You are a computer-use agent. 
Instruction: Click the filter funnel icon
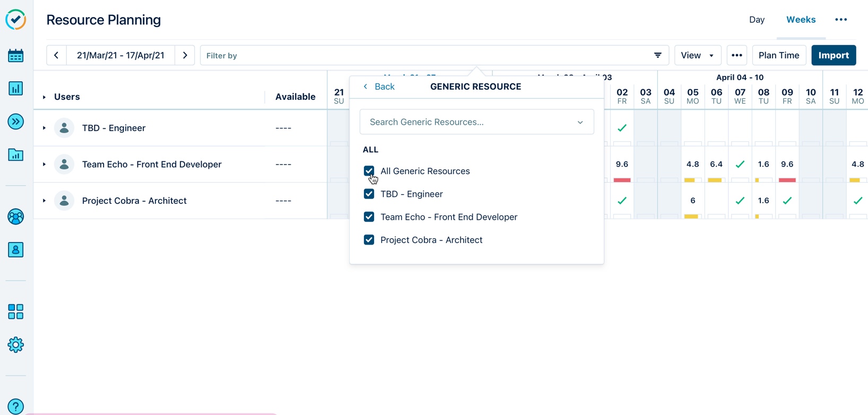(657, 55)
